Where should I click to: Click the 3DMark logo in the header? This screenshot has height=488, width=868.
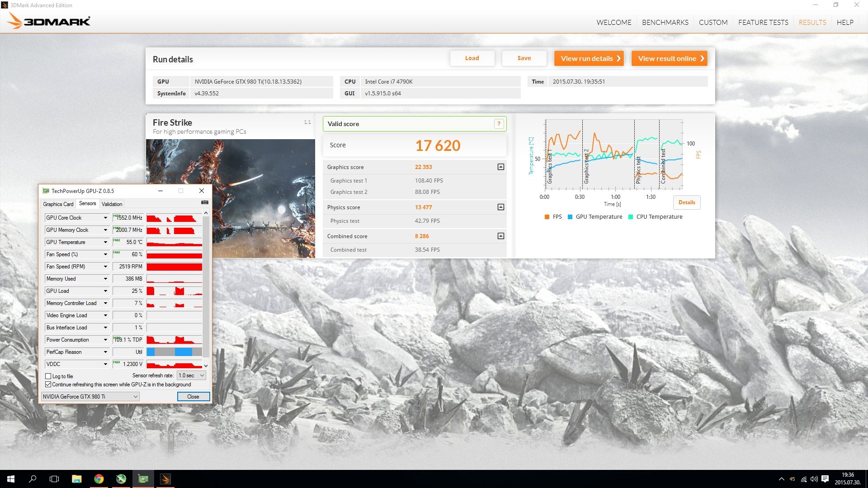[x=48, y=21]
